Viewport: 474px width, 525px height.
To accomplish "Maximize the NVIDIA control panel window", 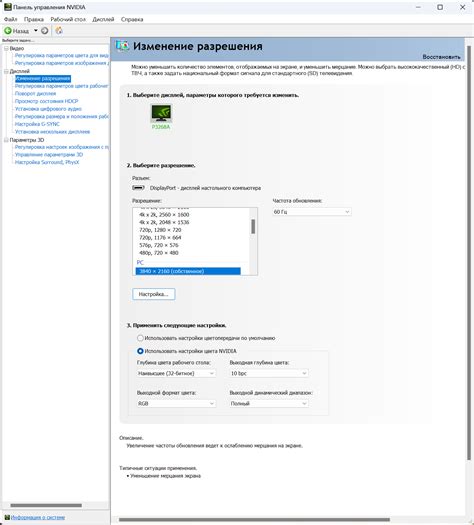I will [x=440, y=7].
